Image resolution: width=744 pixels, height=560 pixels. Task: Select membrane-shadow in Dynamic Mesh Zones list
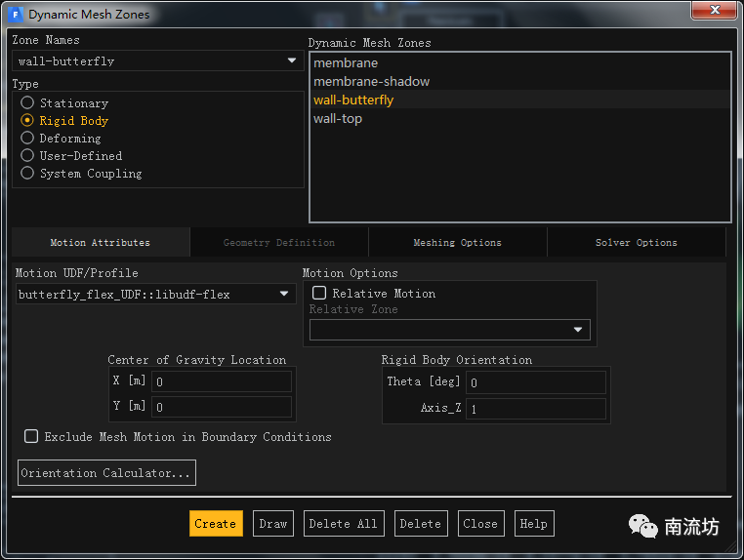click(x=371, y=82)
